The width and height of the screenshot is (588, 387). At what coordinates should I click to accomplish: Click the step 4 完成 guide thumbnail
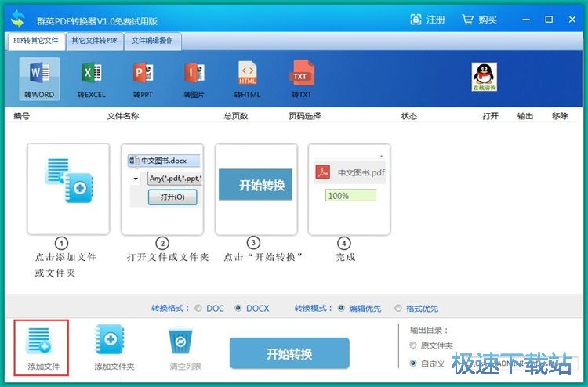tap(349, 190)
